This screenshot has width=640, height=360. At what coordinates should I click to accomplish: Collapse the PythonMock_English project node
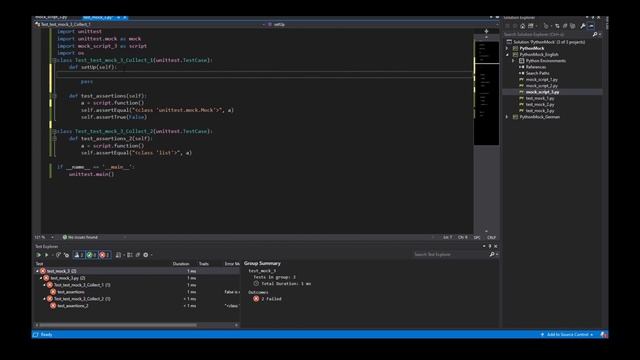click(507, 54)
